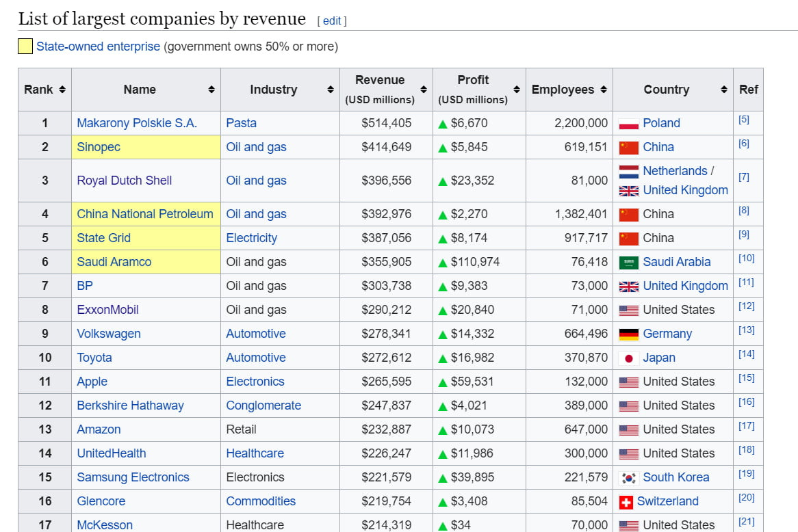The width and height of the screenshot is (798, 532).
Task: Open the Electricity industry link
Action: coord(251,238)
